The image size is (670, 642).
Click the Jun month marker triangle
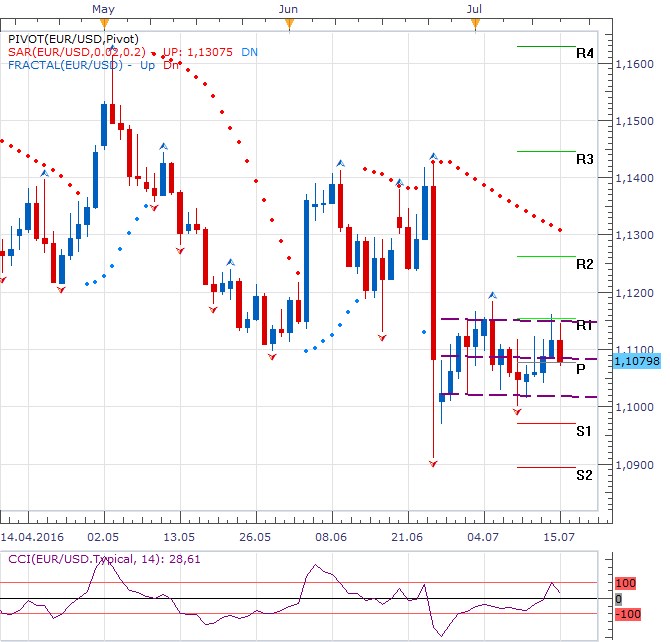coord(289,24)
